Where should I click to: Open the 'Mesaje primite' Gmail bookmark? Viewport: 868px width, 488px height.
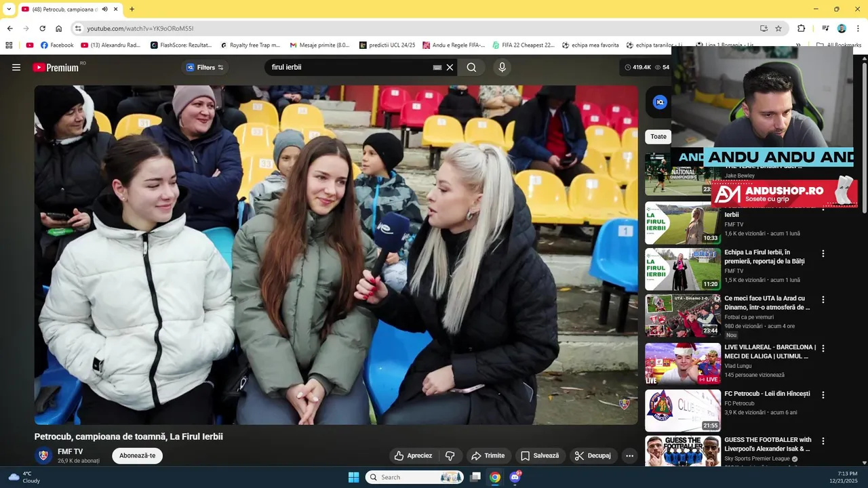coord(319,45)
